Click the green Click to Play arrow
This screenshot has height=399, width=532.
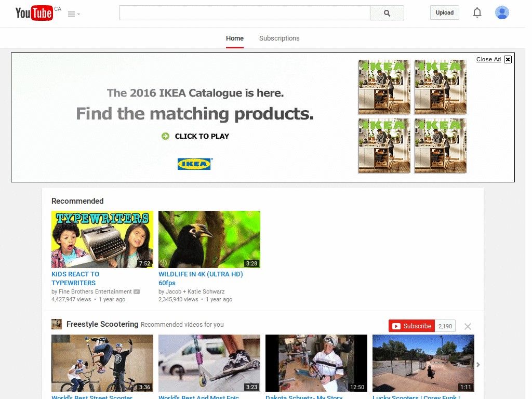[165, 136]
